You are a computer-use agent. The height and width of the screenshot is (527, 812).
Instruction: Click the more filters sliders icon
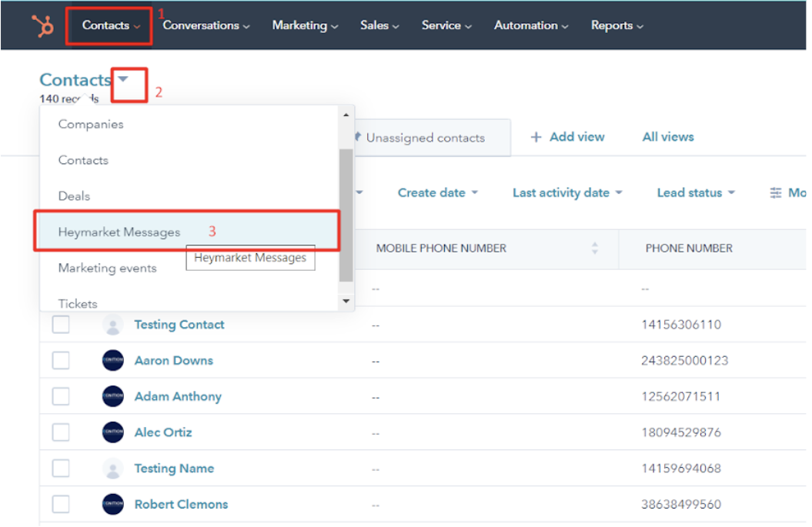click(775, 192)
